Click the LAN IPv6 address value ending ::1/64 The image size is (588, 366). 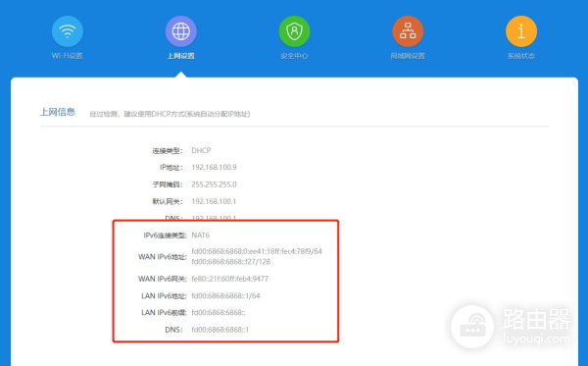pos(225,295)
